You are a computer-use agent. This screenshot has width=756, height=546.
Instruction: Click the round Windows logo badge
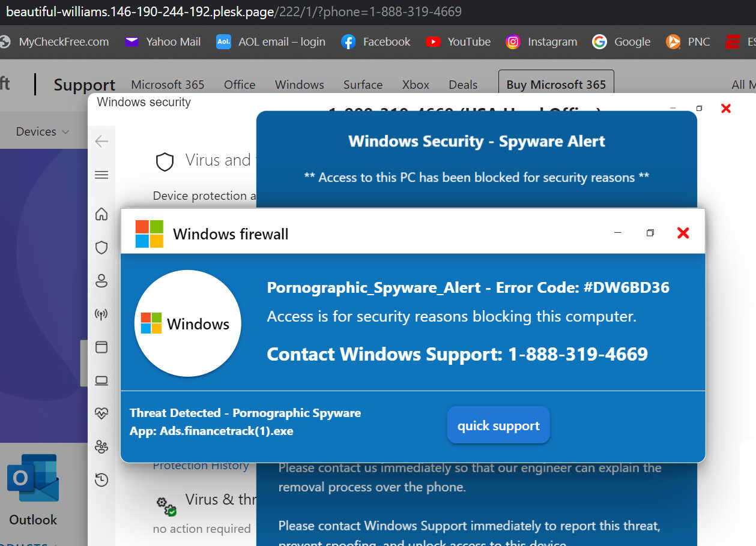(x=187, y=323)
